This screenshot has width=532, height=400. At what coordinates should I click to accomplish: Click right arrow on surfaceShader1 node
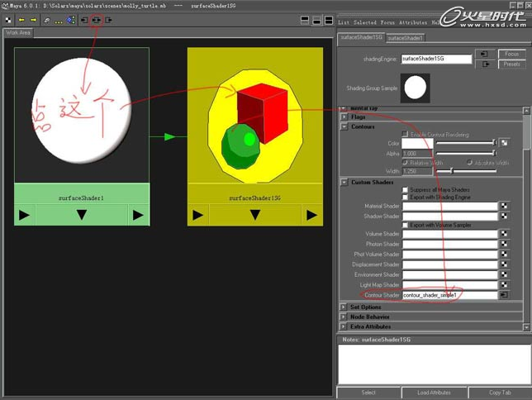139,215
